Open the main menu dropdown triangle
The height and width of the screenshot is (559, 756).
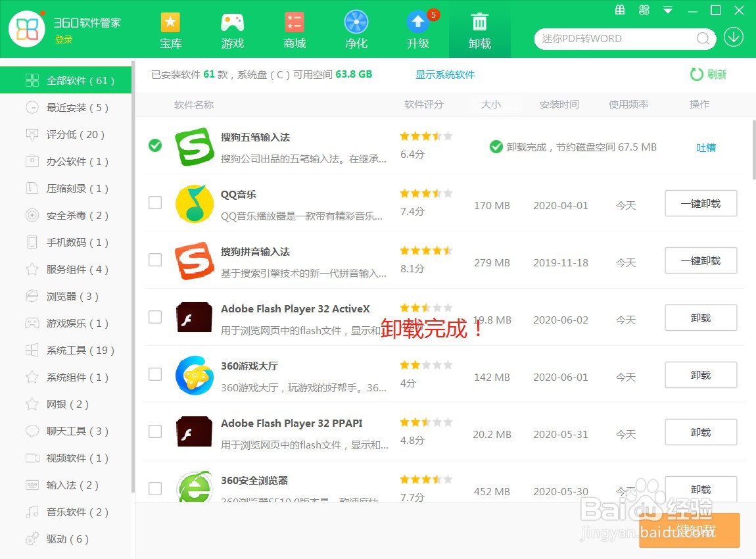(668, 10)
